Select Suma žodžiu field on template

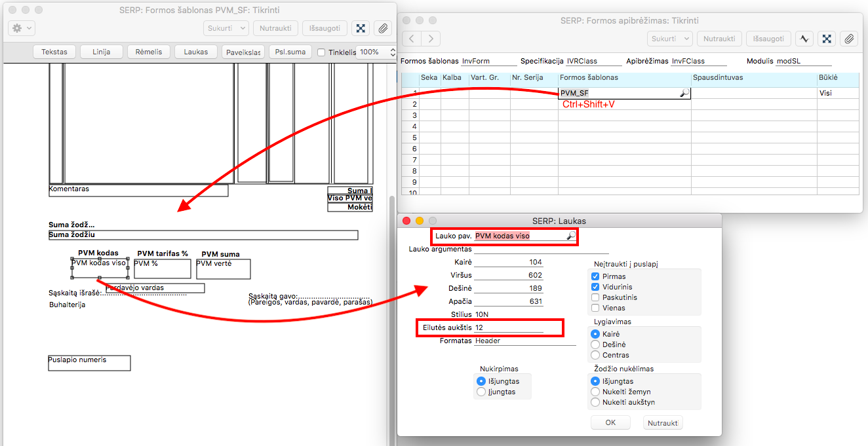click(203, 235)
